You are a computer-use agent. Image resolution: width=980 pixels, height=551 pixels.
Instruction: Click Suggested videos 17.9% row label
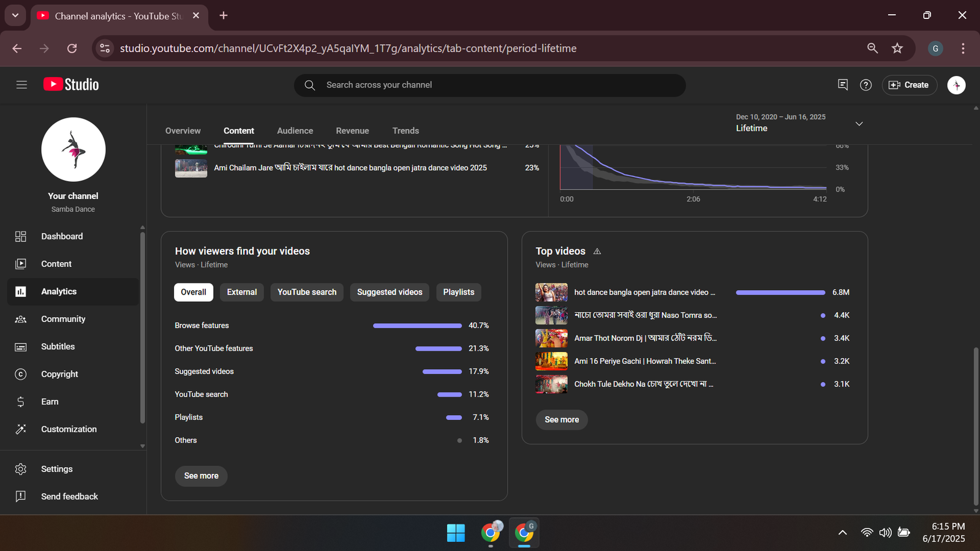(x=204, y=372)
